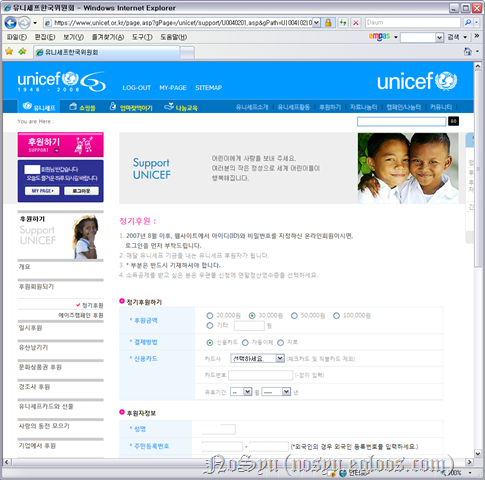485x480 pixels.
Task: Click the Favorites star icon
Action: tap(9, 51)
